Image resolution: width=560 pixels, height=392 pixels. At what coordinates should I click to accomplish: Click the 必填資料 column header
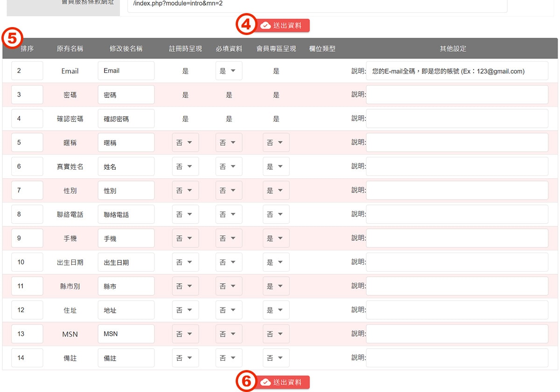pyautogui.click(x=229, y=49)
